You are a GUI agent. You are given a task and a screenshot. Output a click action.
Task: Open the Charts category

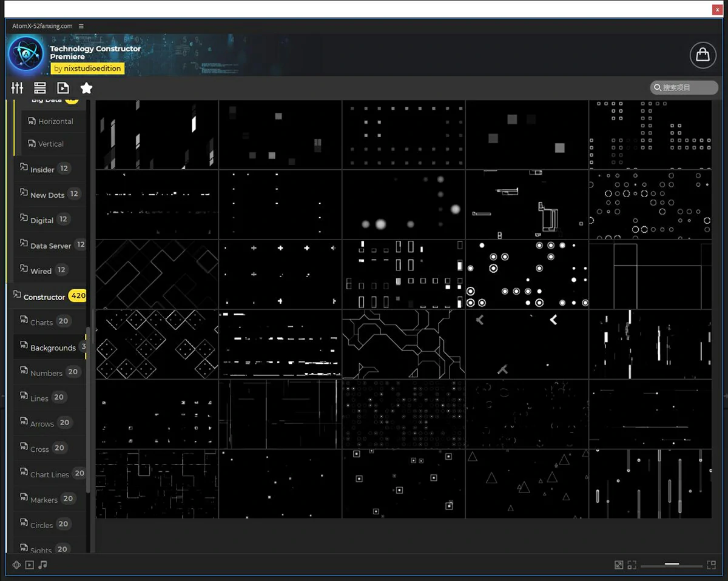click(x=50, y=322)
